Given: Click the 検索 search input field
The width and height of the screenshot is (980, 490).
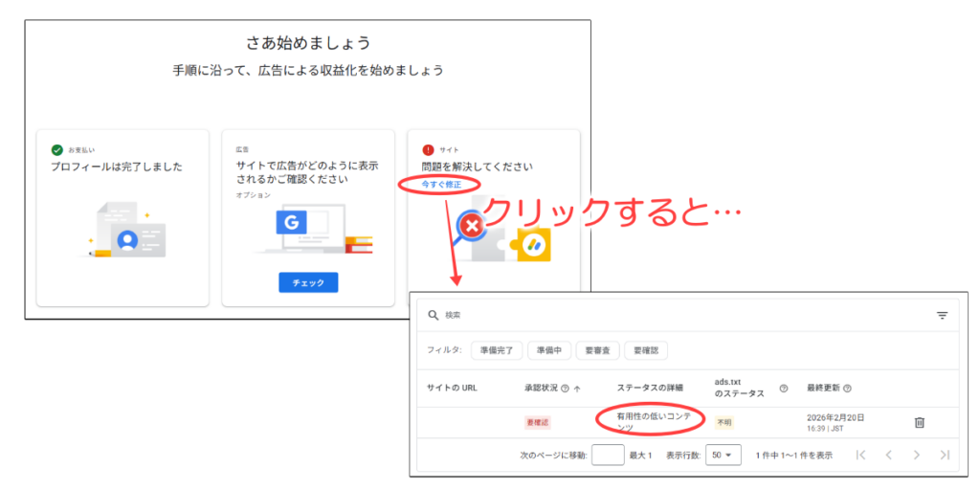Looking at the screenshot, I should click(x=670, y=315).
